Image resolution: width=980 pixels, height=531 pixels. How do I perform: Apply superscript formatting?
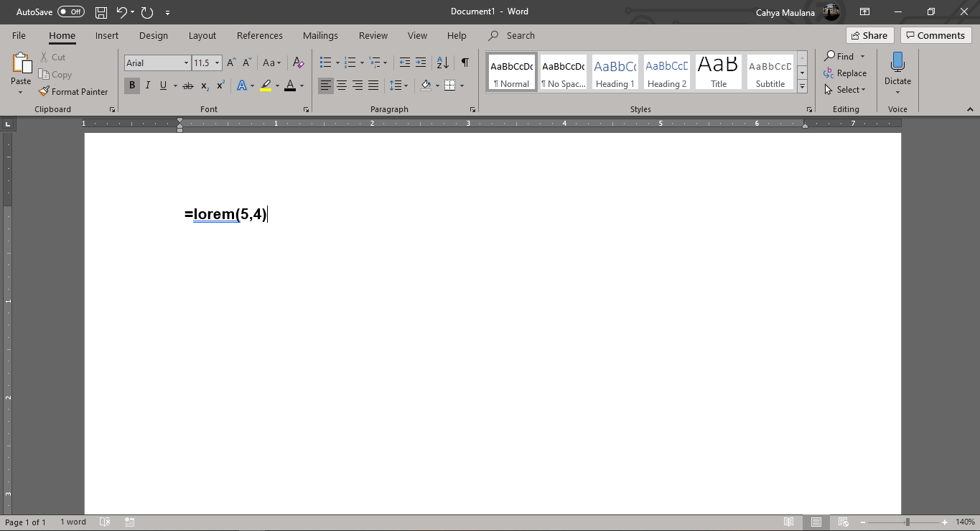(219, 86)
